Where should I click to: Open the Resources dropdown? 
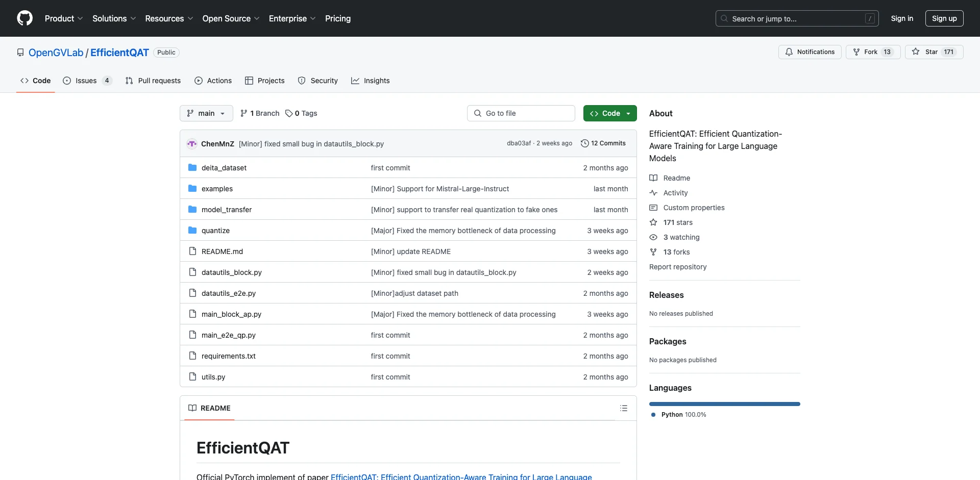point(169,18)
